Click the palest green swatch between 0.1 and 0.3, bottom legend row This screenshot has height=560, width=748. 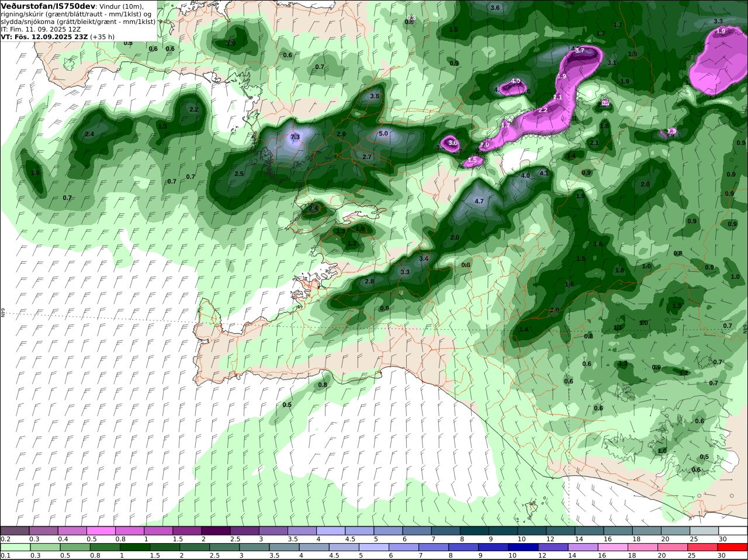(15, 547)
